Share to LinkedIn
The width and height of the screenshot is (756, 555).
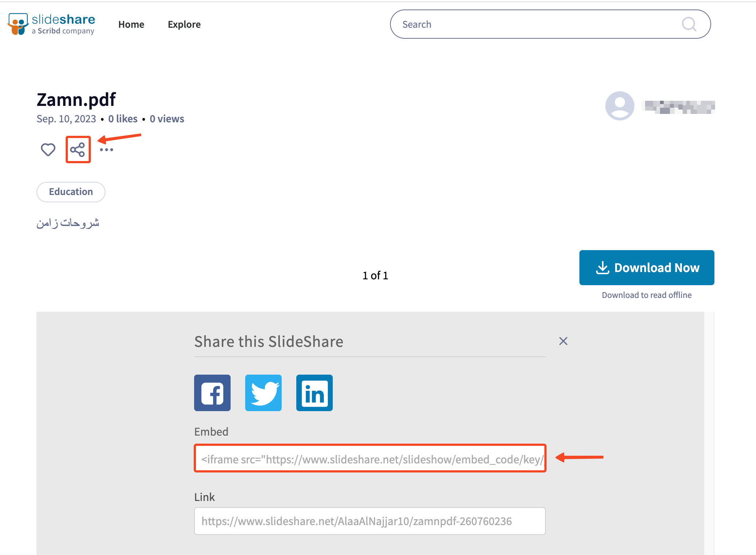315,393
